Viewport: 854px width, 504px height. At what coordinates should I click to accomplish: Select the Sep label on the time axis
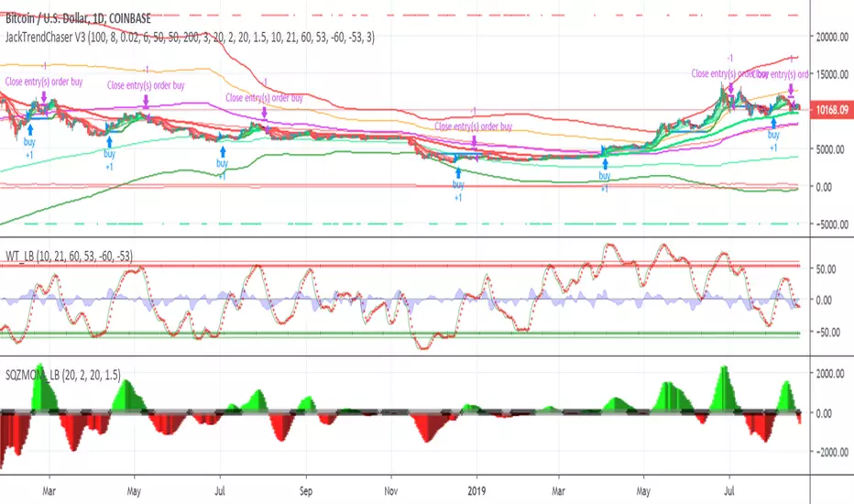306,491
